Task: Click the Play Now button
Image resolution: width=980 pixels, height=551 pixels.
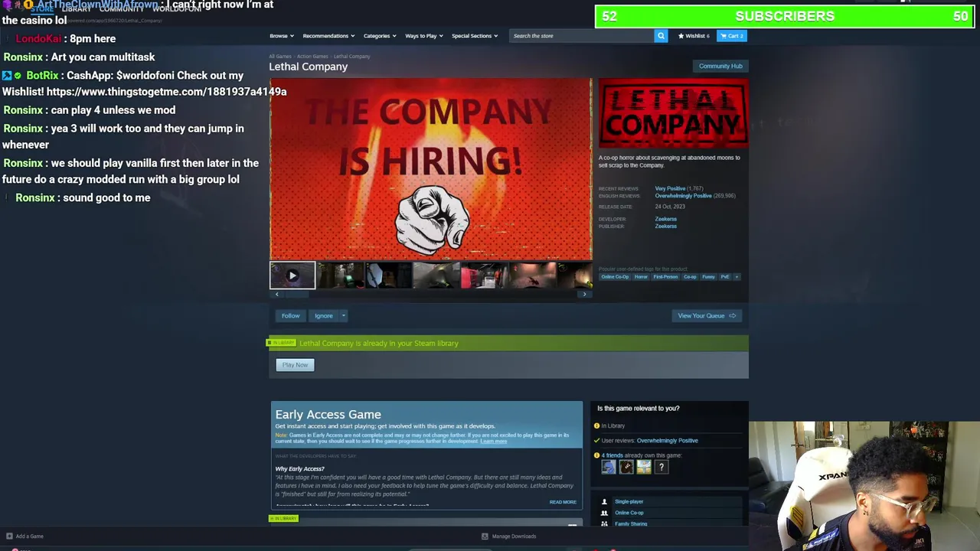Action: click(295, 365)
